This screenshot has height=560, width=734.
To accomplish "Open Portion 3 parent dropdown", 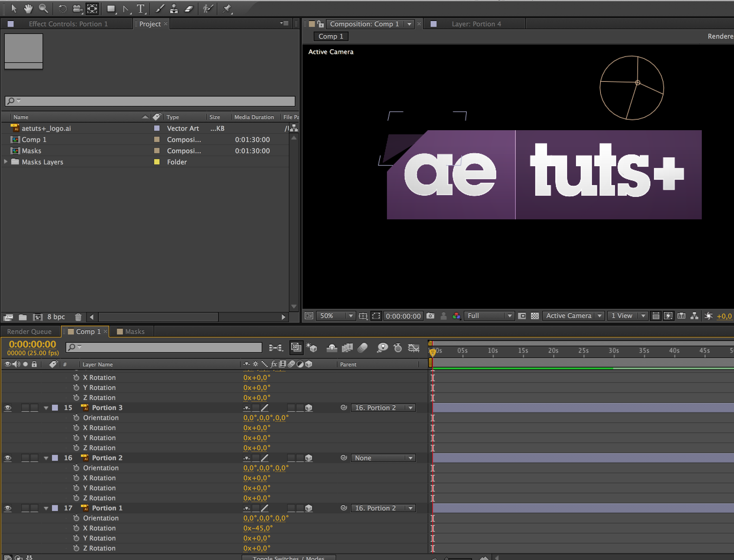I will 383,408.
